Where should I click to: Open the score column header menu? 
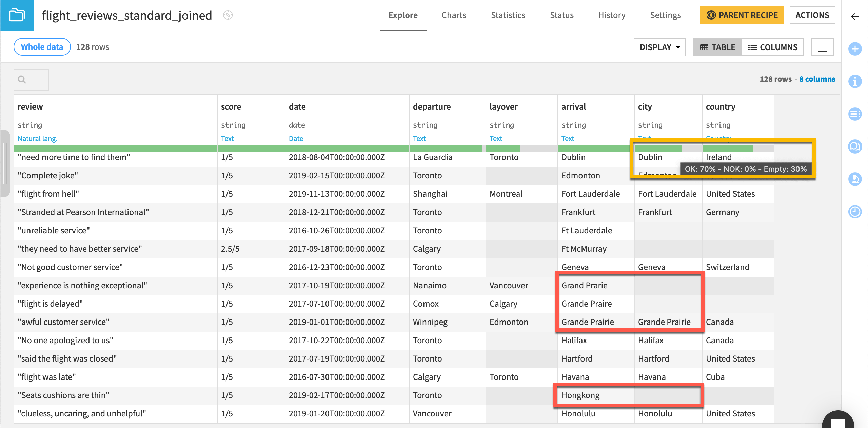coord(231,106)
